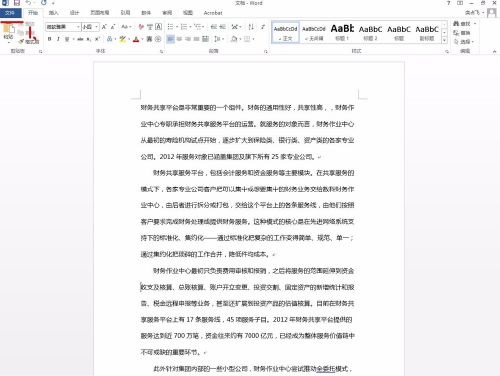Image resolution: width=500 pixels, height=376 pixels.
Task: Open the Styles pane launcher
Action: [447, 51]
